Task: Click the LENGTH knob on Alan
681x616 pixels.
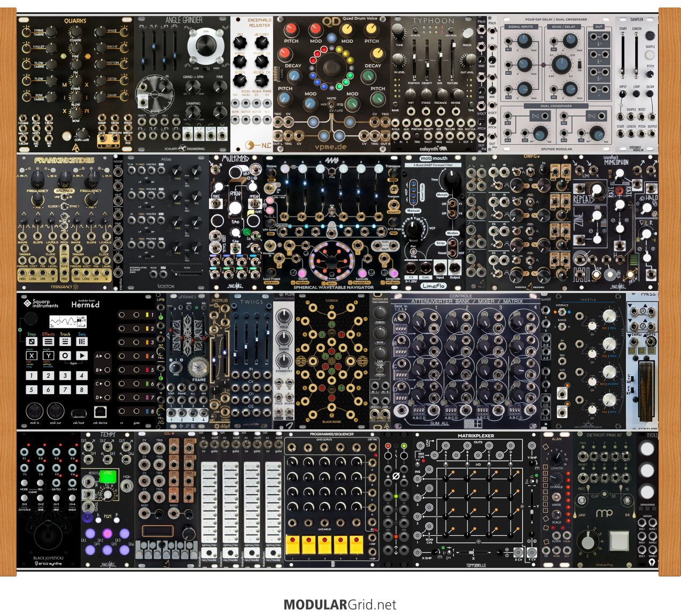Action: coord(556,458)
